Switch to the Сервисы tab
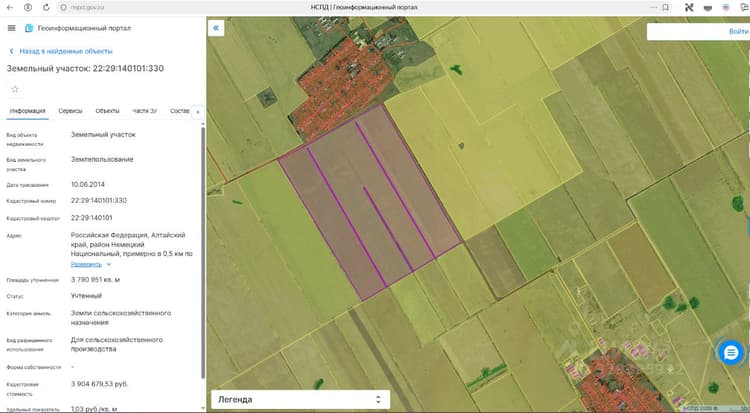This screenshot has width=750, height=413. tap(70, 111)
